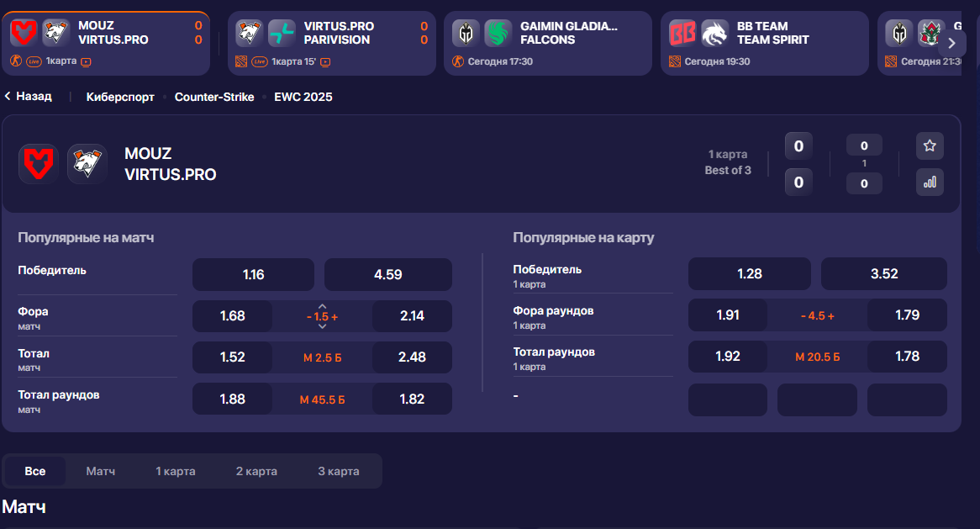
Task: Select match handicap odds 2.14
Action: pyautogui.click(x=412, y=315)
